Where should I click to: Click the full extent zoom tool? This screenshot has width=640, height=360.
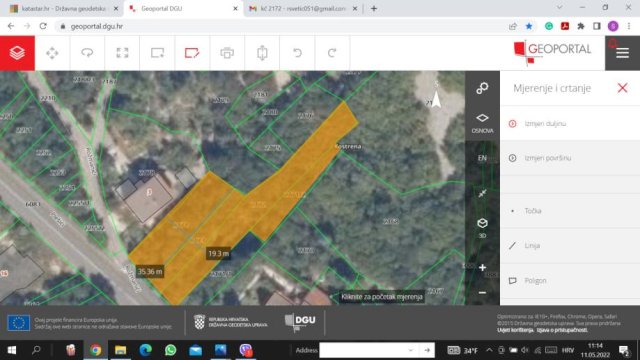(x=122, y=53)
